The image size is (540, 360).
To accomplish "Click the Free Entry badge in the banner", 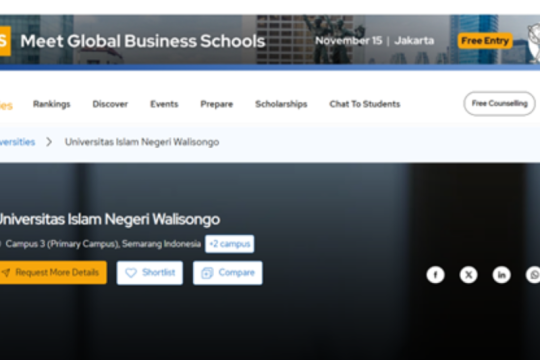I will 485,41.
